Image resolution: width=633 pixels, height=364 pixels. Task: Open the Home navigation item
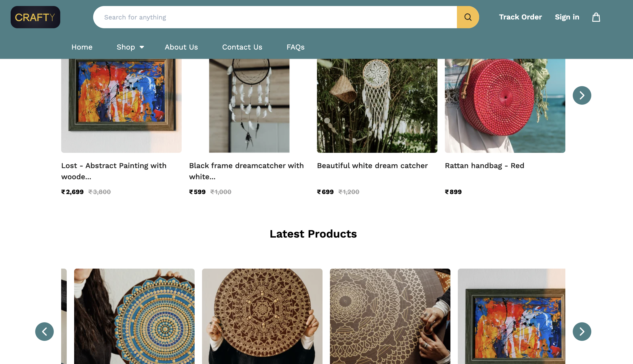(x=82, y=47)
